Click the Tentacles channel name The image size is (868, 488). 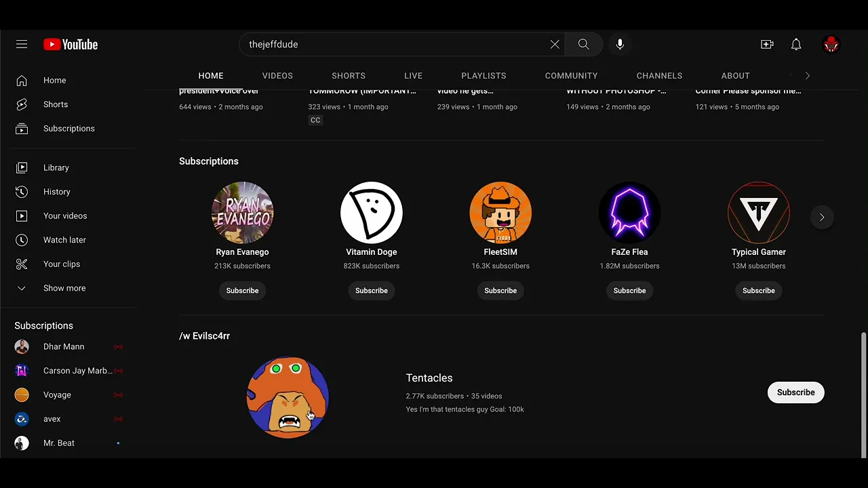coord(429,378)
